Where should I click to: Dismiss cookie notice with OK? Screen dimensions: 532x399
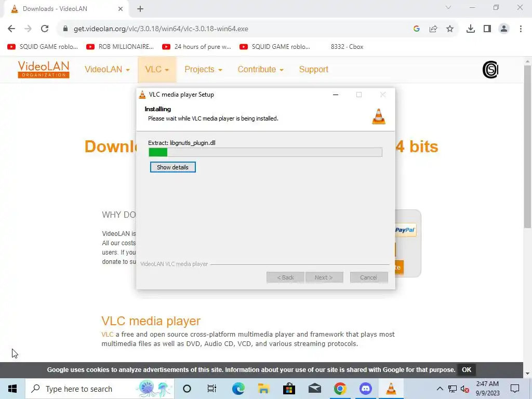467,370
